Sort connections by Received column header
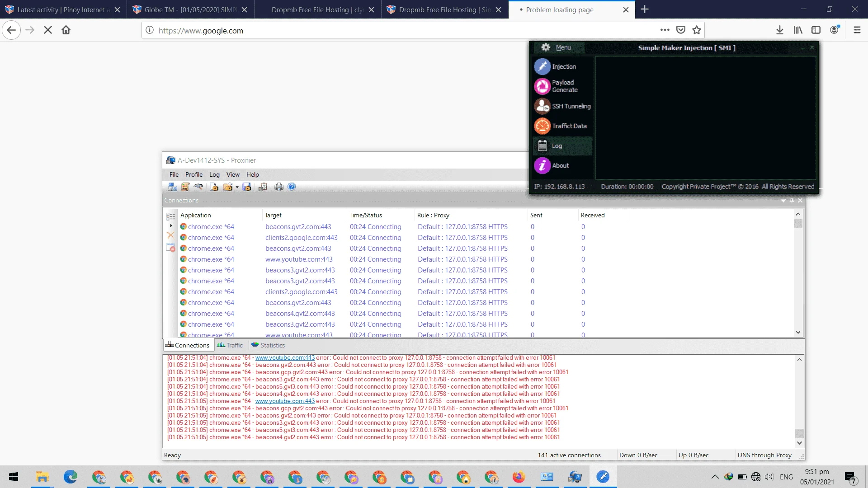Screen dimensions: 868x488 coord(604,216)
